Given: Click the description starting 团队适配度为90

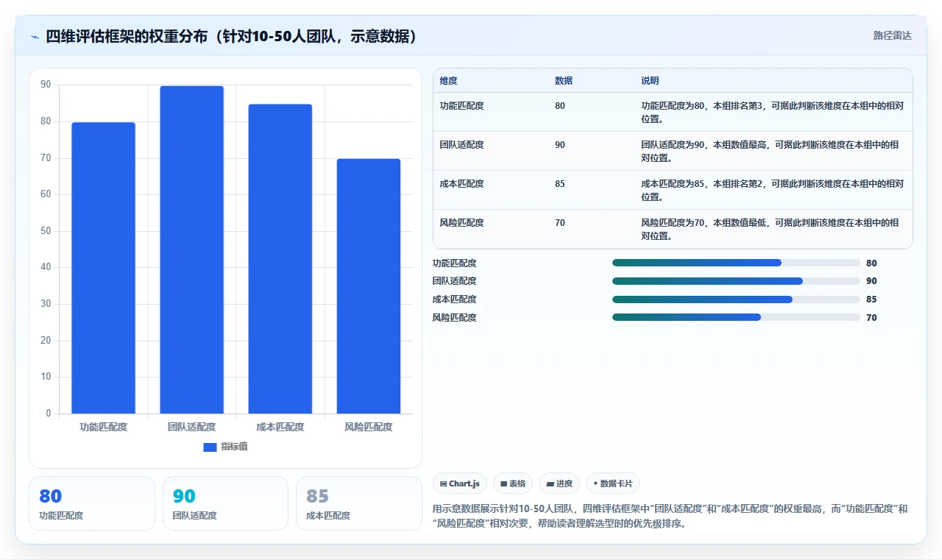Looking at the screenshot, I should [771, 152].
